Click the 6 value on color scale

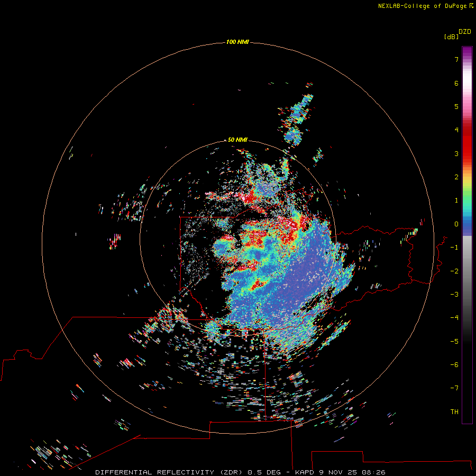(456, 83)
